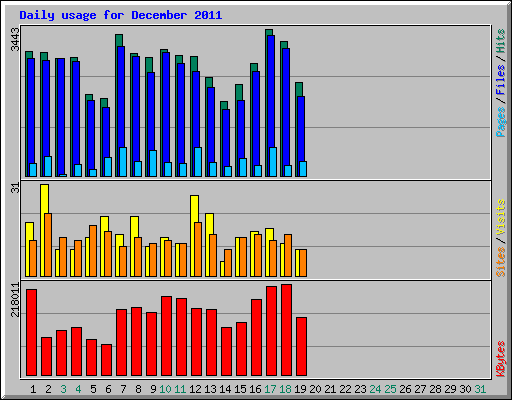Click day 26 on the x-axis
Viewport: 512px width, 400px height.
point(405,389)
